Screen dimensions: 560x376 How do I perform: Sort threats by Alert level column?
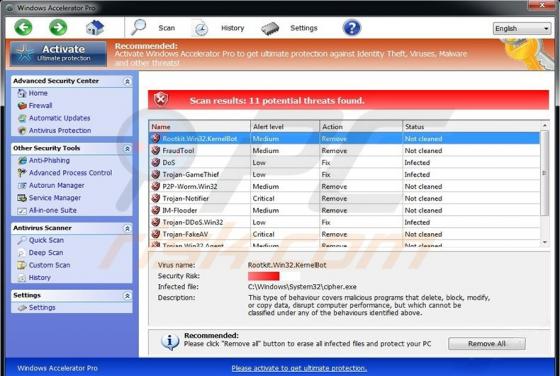(x=285, y=127)
